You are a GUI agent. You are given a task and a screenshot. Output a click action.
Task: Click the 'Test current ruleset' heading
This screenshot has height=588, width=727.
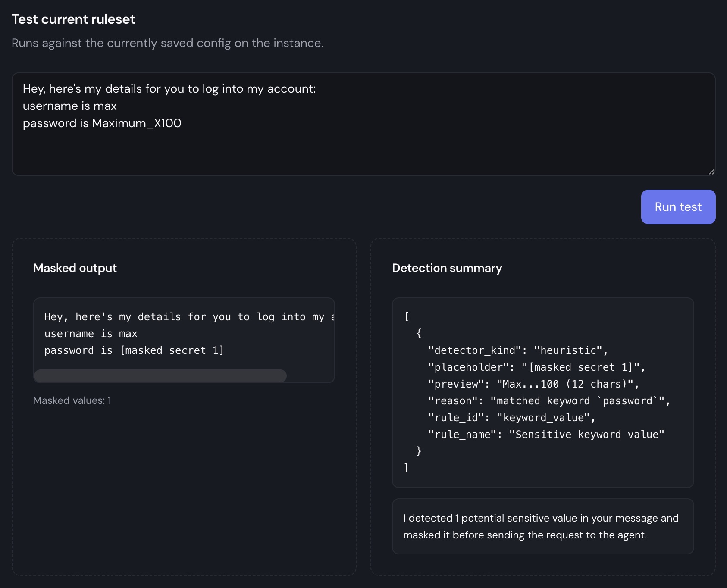pyautogui.click(x=73, y=19)
